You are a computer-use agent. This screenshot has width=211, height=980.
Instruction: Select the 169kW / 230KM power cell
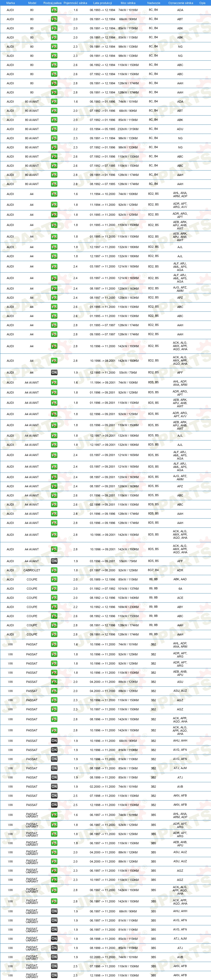(x=128, y=607)
